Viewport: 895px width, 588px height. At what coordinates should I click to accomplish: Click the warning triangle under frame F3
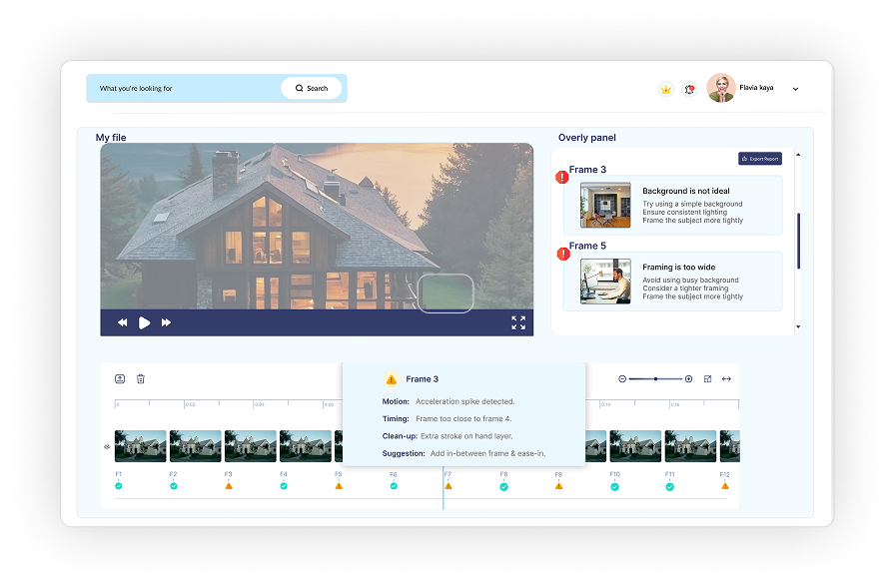[228, 487]
